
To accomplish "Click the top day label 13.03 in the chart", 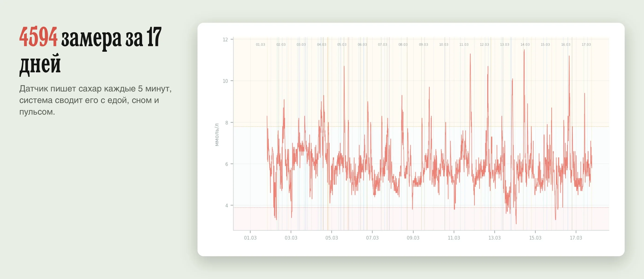I will [504, 44].
